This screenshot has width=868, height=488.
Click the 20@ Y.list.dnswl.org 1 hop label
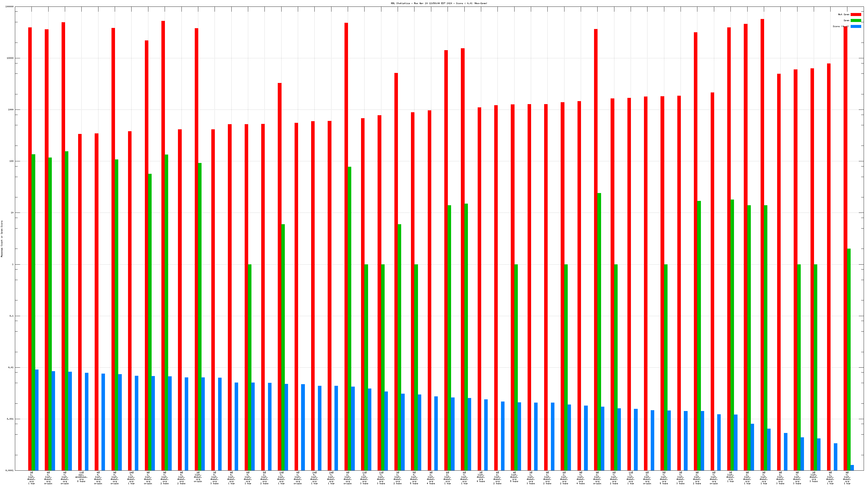coord(331,478)
